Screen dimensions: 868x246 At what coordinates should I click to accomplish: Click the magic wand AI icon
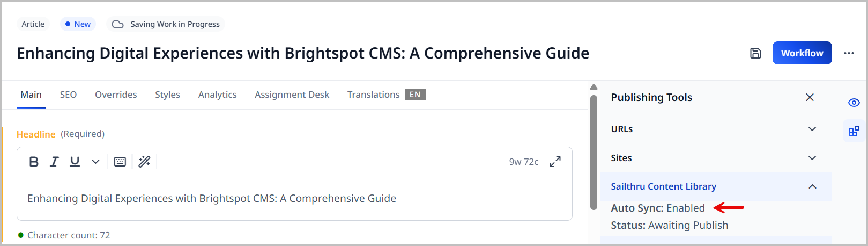coord(144,162)
